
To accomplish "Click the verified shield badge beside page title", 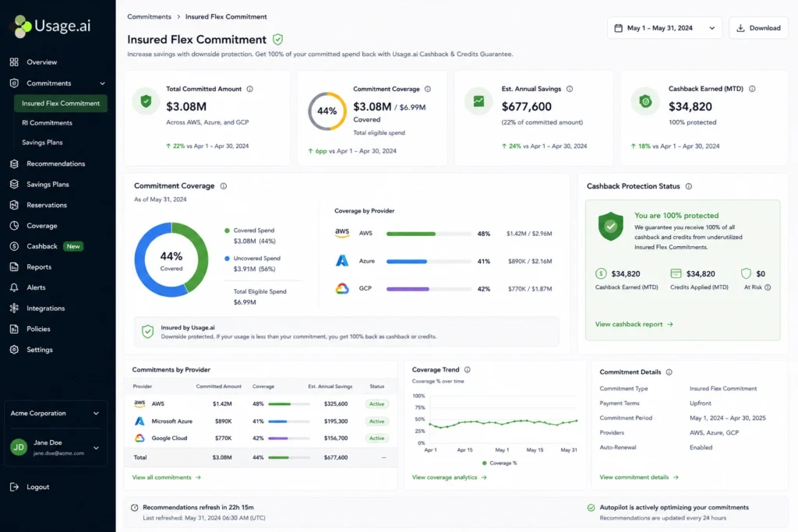I will coord(278,40).
